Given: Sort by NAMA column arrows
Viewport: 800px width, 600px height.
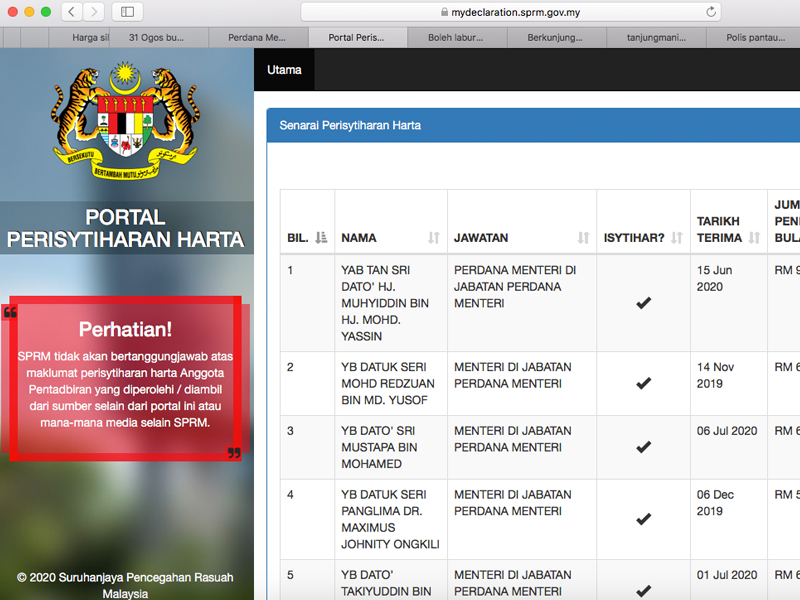Looking at the screenshot, I should pyautogui.click(x=433, y=238).
